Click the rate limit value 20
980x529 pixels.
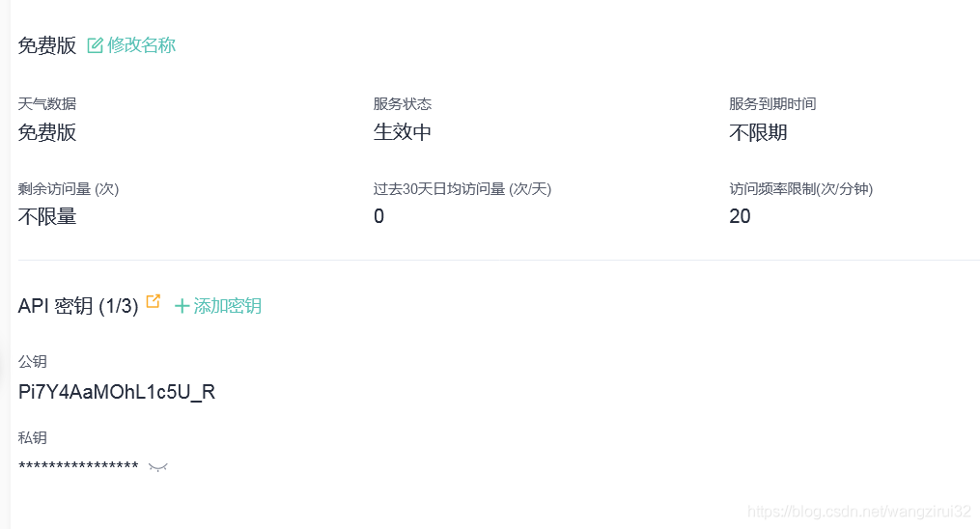(740, 216)
